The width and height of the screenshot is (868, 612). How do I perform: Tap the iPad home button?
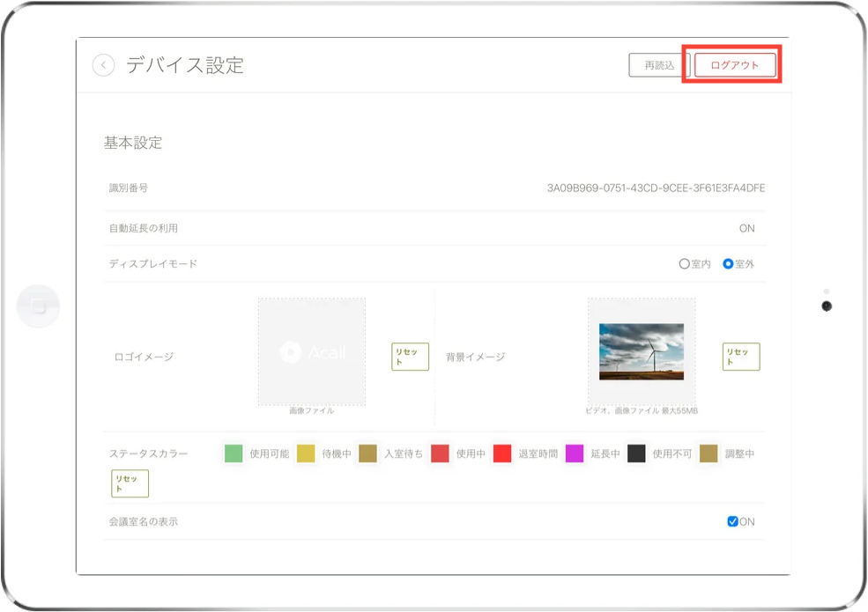(38, 306)
